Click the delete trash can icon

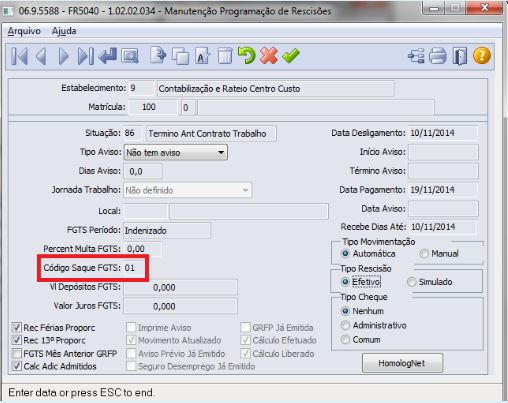point(225,56)
